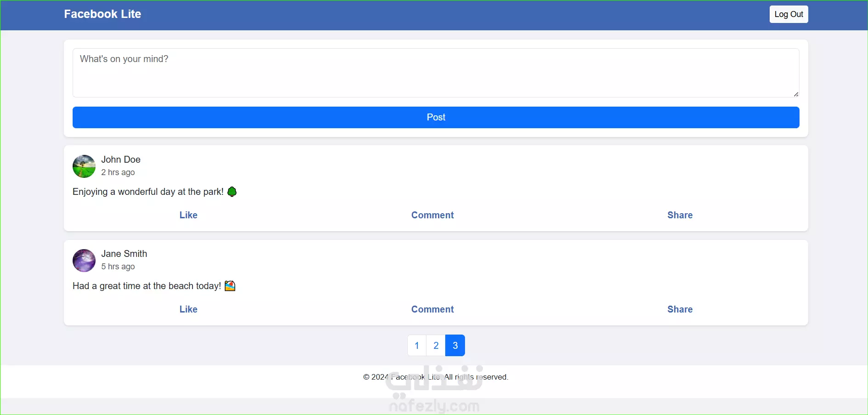Click the beach emoji in Jane's post

(230, 286)
